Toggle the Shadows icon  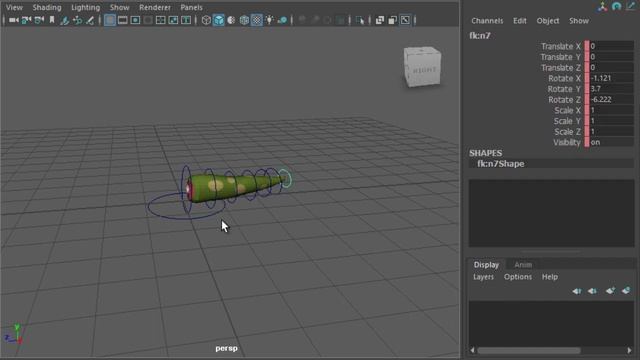point(282,20)
